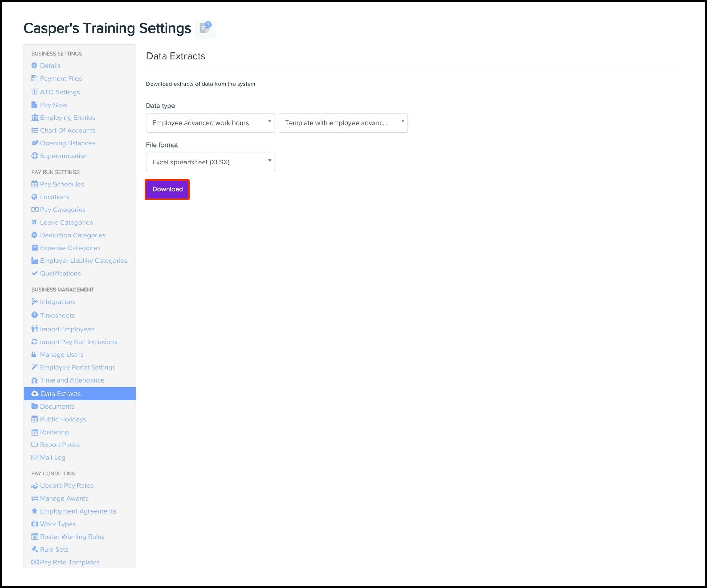Click the padlock icon beside Manage Users
Screen dimensions: 707x588
pos(34,354)
